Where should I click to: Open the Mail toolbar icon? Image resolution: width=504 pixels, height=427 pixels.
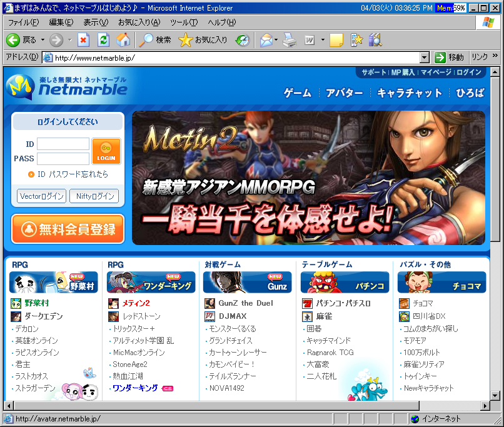pyautogui.click(x=265, y=40)
